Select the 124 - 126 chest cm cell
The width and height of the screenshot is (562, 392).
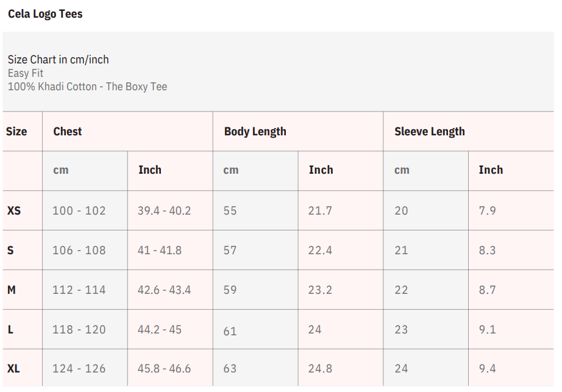tap(79, 369)
